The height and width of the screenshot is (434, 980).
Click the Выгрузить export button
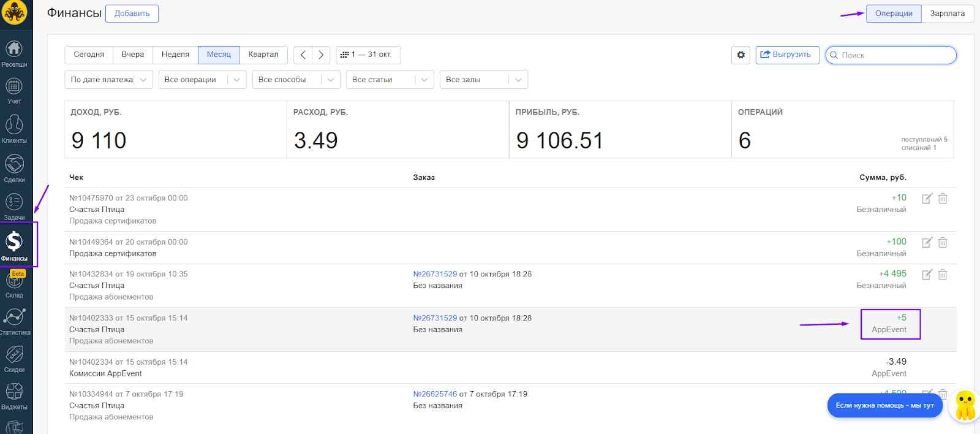(786, 55)
